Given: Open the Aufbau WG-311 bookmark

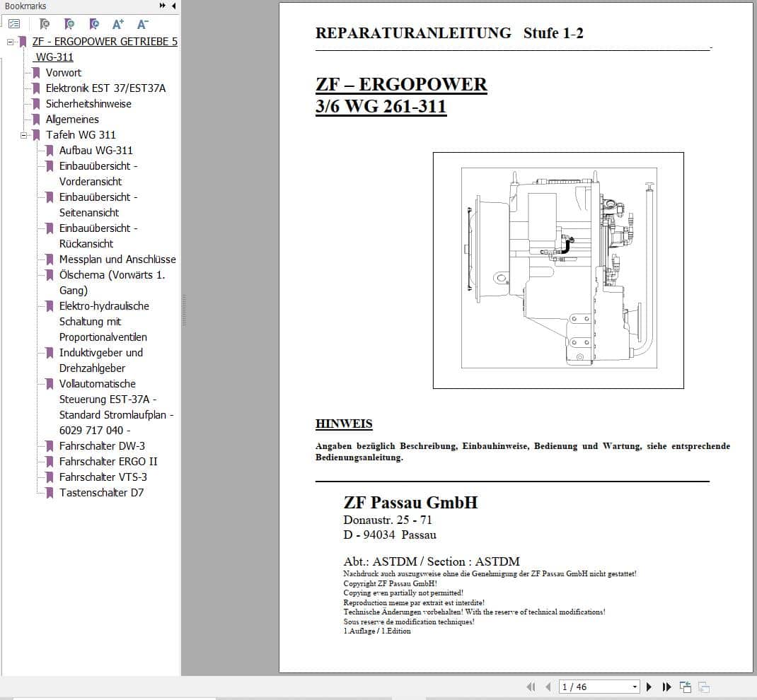Looking at the screenshot, I should coord(96,151).
